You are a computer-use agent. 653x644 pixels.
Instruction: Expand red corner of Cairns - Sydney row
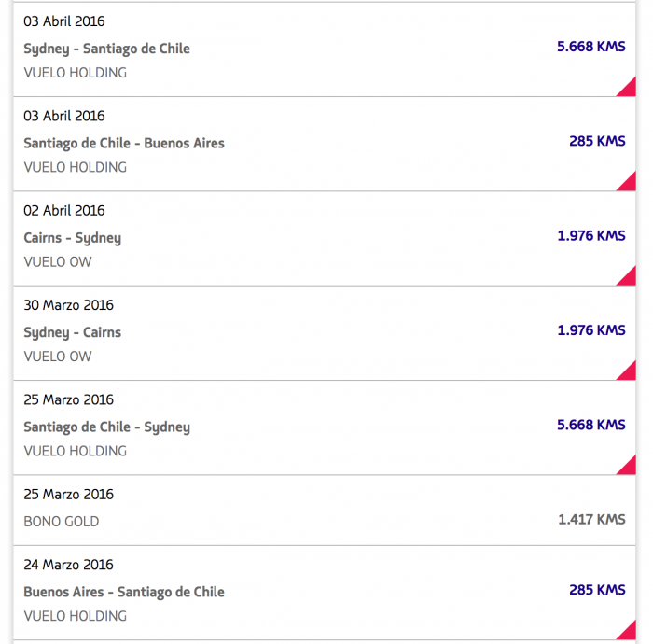pos(630,277)
